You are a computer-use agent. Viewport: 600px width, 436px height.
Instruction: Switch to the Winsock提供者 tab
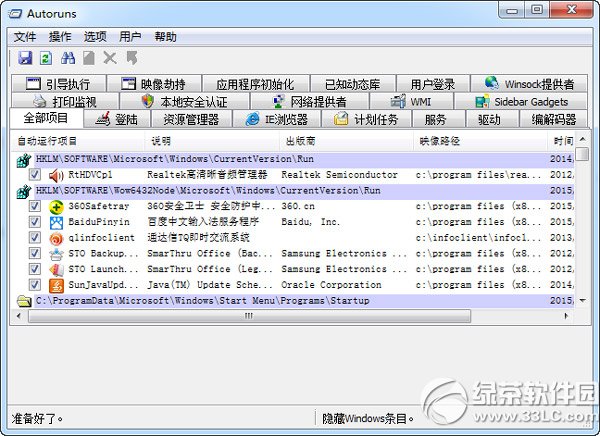(x=529, y=83)
